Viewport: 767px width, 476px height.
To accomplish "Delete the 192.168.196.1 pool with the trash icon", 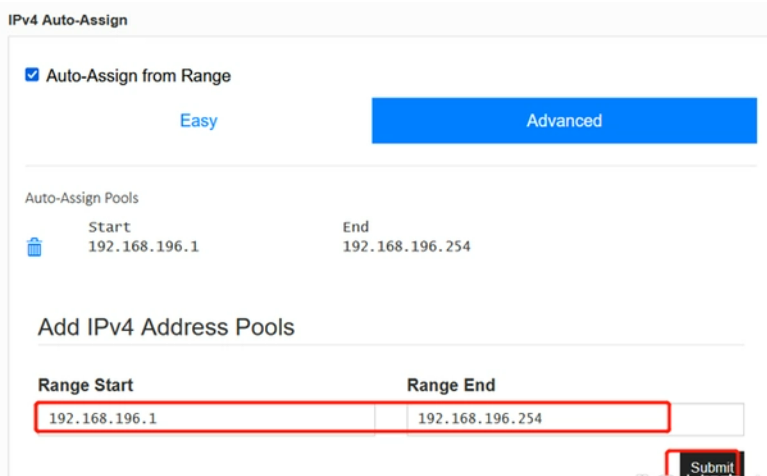I will click(x=34, y=247).
